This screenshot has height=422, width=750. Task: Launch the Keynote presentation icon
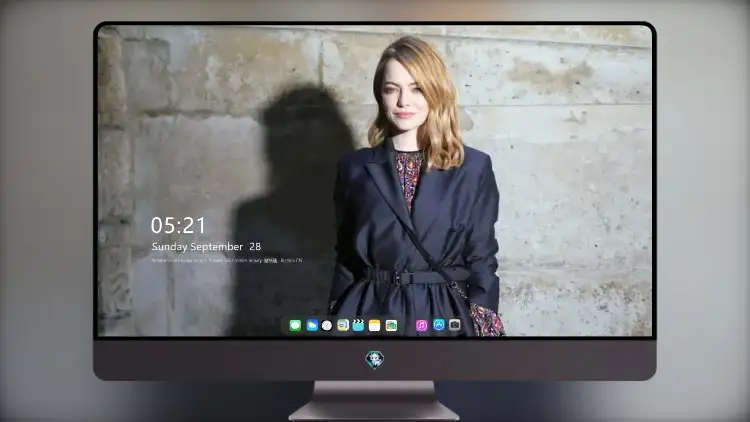(343, 326)
